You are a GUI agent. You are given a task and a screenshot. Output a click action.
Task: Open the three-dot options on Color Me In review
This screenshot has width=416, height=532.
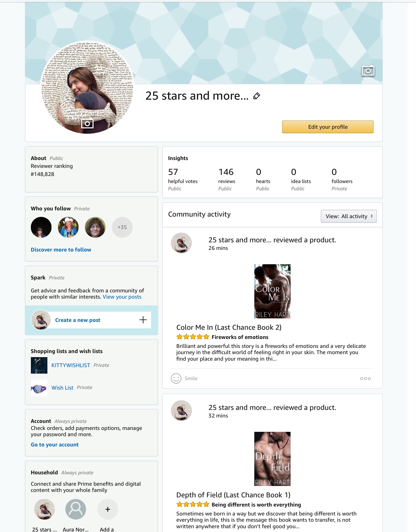[365, 378]
